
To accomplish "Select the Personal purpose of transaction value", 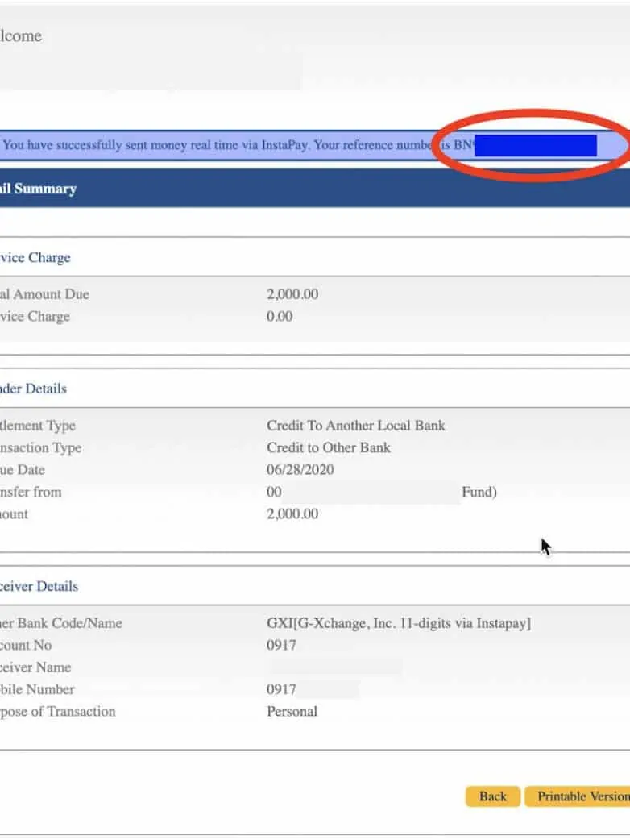I will [x=292, y=711].
